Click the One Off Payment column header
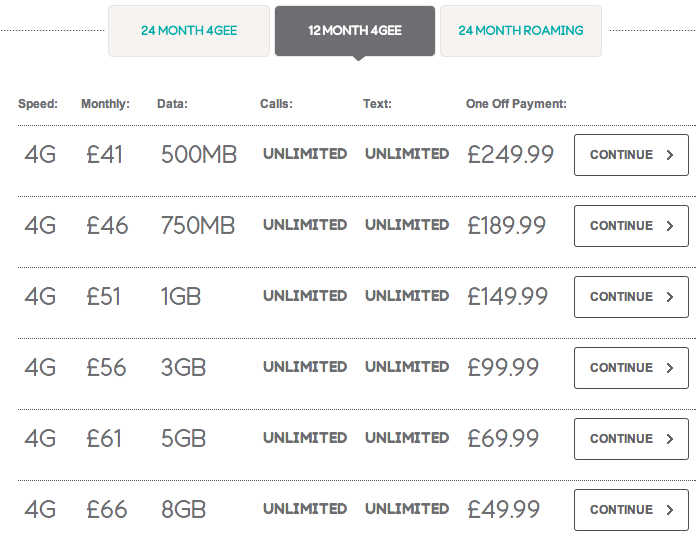This screenshot has height=543, width=696. click(516, 104)
